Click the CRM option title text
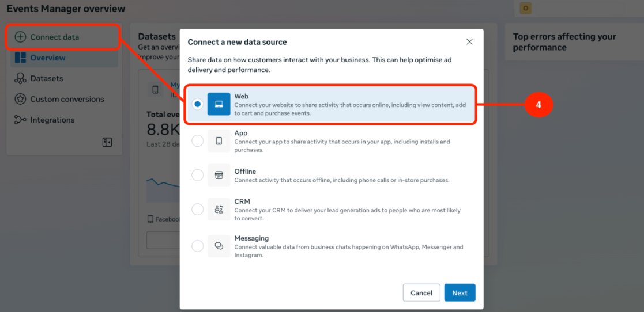 click(x=242, y=201)
